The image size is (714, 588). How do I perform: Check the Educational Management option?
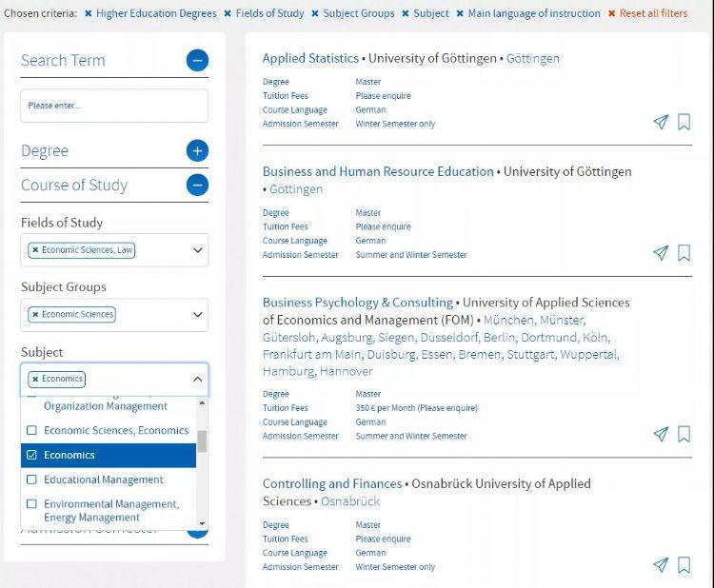click(x=31, y=480)
